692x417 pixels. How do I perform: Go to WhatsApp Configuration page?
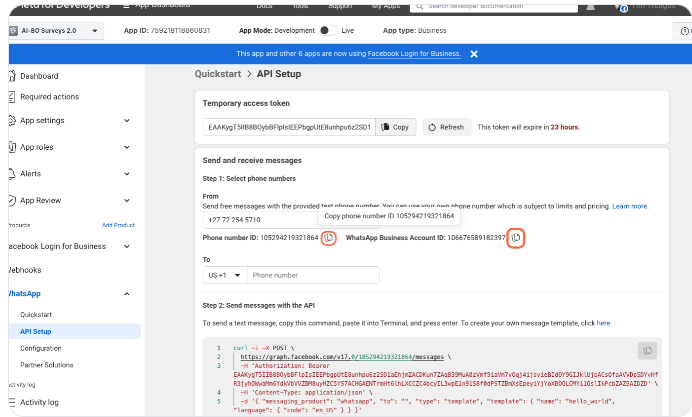[x=41, y=348]
